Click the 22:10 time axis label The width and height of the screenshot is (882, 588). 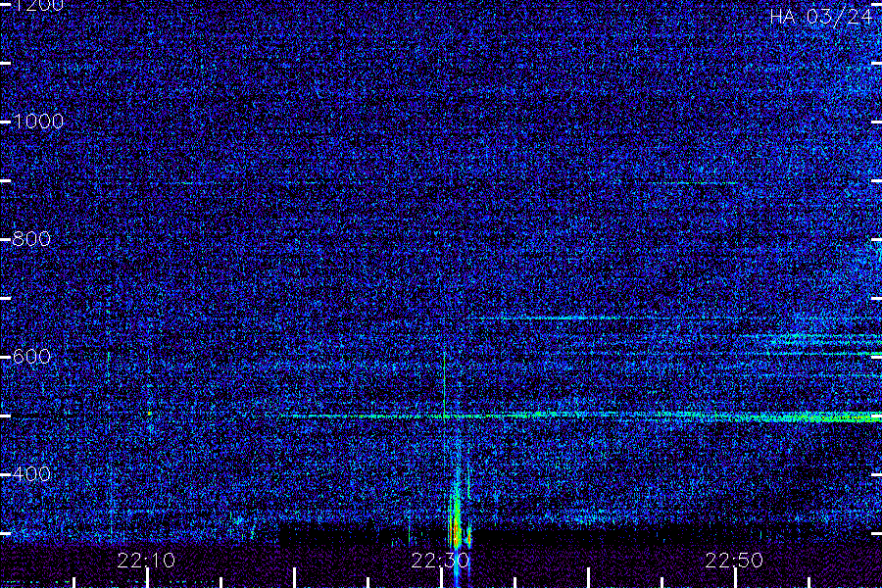146,560
